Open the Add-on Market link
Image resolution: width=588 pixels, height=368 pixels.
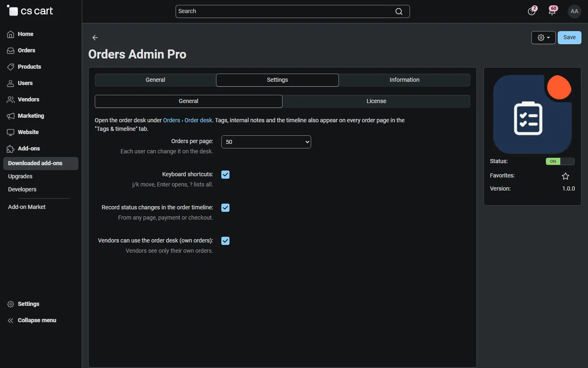(x=27, y=207)
